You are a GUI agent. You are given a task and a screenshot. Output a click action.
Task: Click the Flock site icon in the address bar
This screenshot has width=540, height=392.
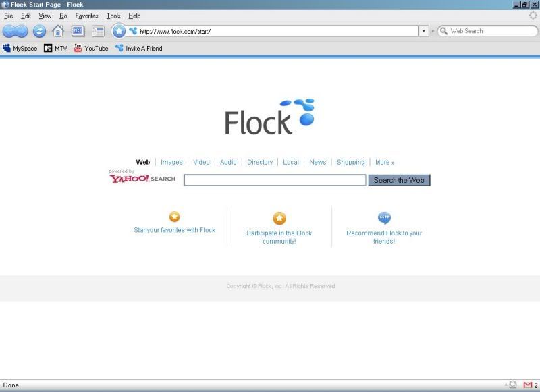133,31
